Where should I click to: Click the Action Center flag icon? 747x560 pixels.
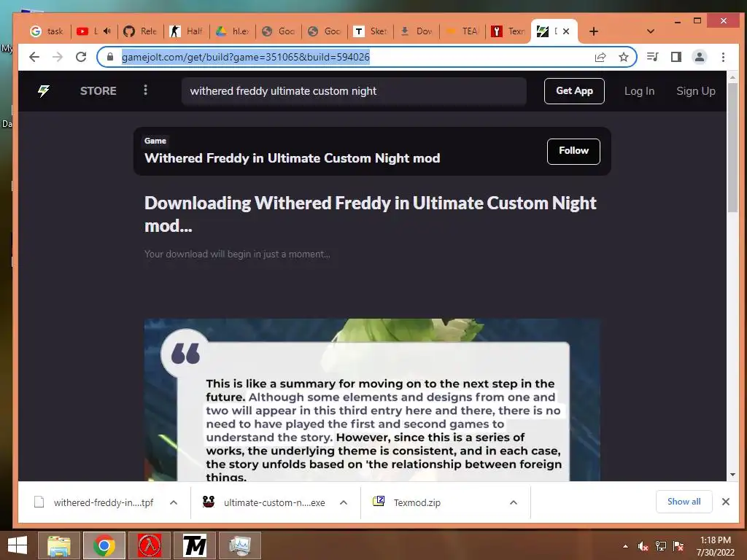tap(678, 546)
